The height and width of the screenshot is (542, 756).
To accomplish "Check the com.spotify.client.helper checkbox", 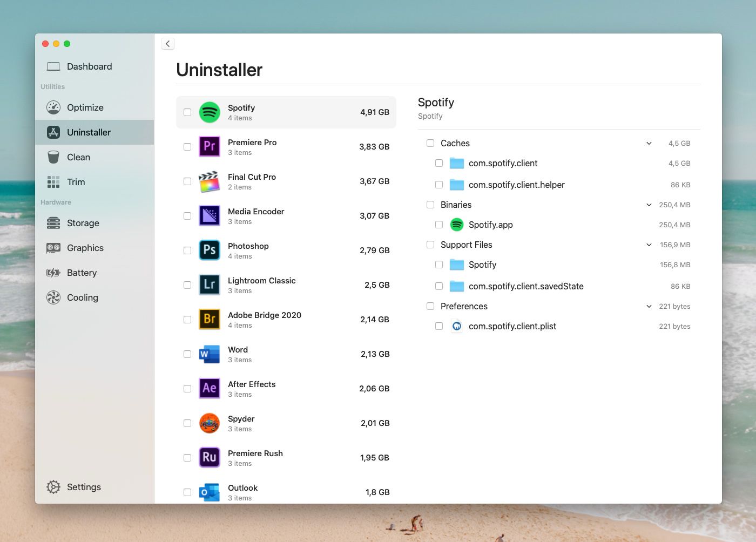I will pos(439,185).
